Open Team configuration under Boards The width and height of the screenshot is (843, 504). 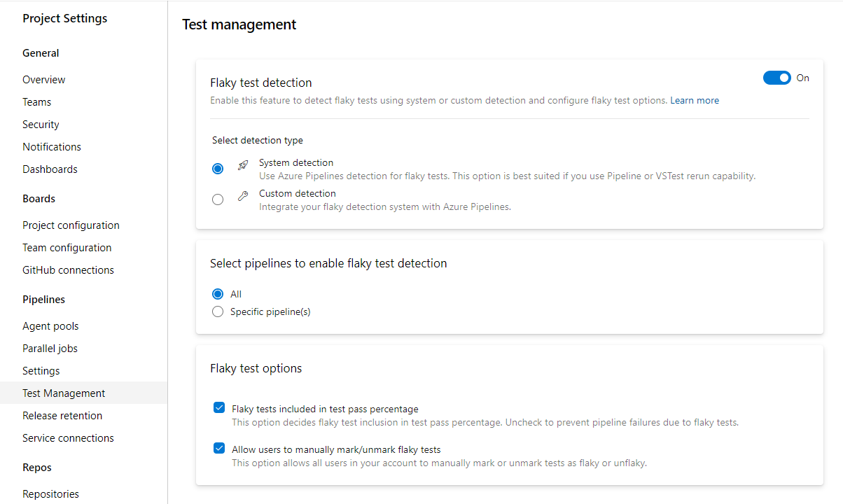tap(67, 248)
